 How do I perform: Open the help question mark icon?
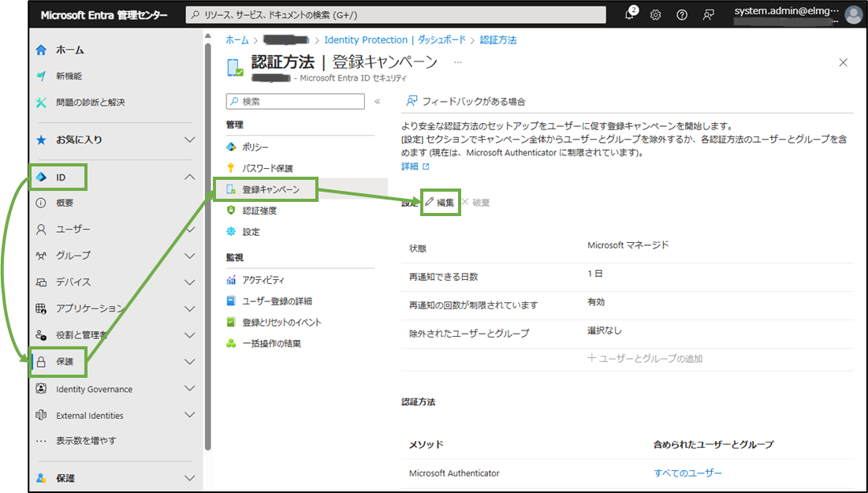coord(682,15)
